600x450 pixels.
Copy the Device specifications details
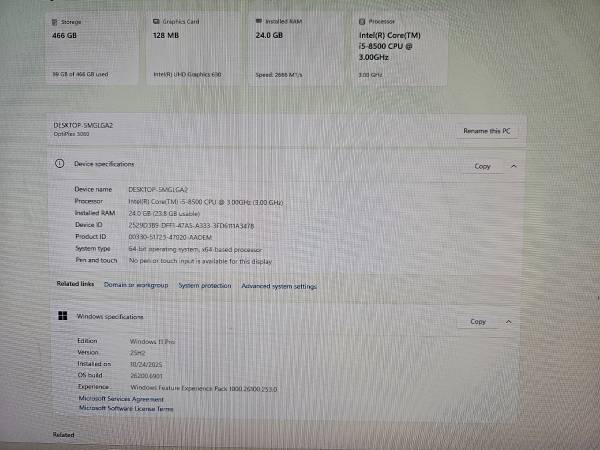pyautogui.click(x=482, y=166)
